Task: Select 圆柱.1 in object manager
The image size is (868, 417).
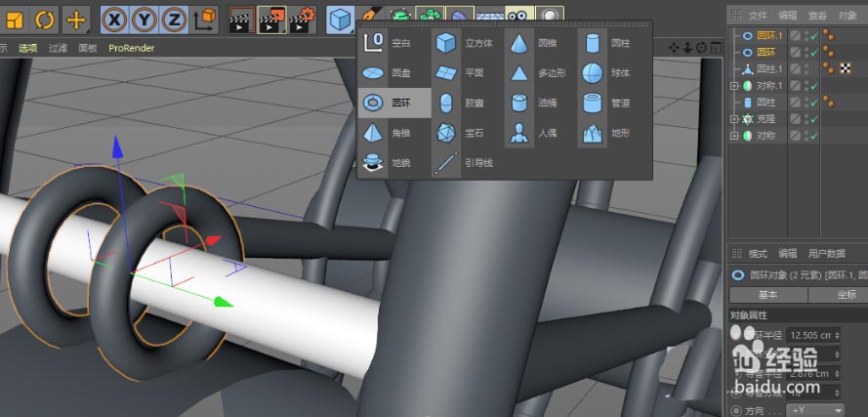Action: [x=769, y=68]
